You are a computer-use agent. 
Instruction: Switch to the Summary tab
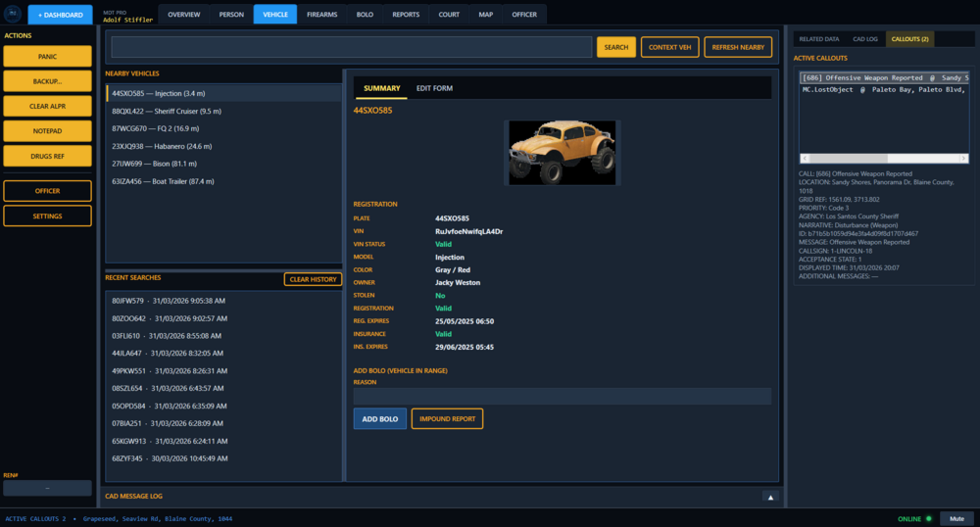coord(382,89)
